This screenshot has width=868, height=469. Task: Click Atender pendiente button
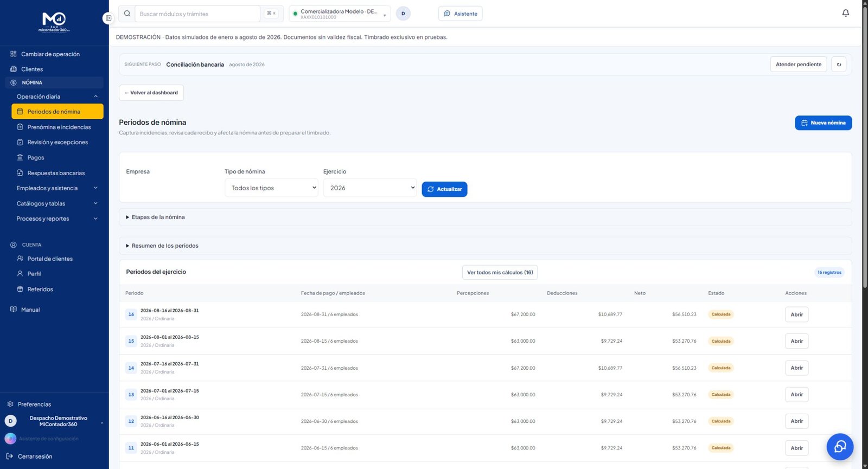tap(799, 65)
